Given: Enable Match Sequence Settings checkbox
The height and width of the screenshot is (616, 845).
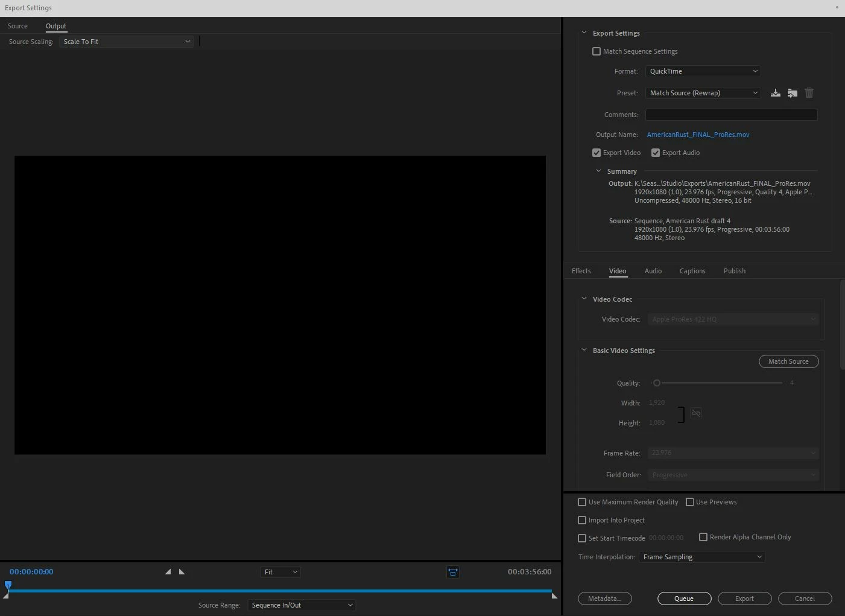Looking at the screenshot, I should (597, 51).
